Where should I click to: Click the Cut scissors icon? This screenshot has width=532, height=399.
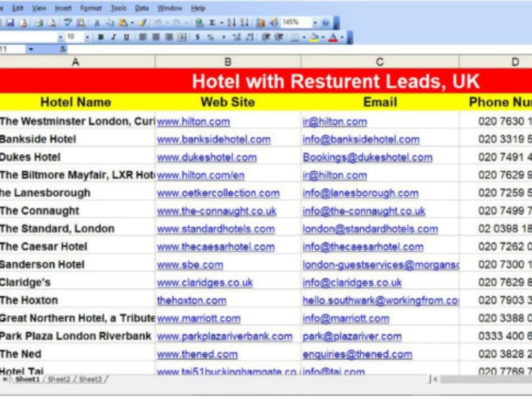click(x=97, y=23)
